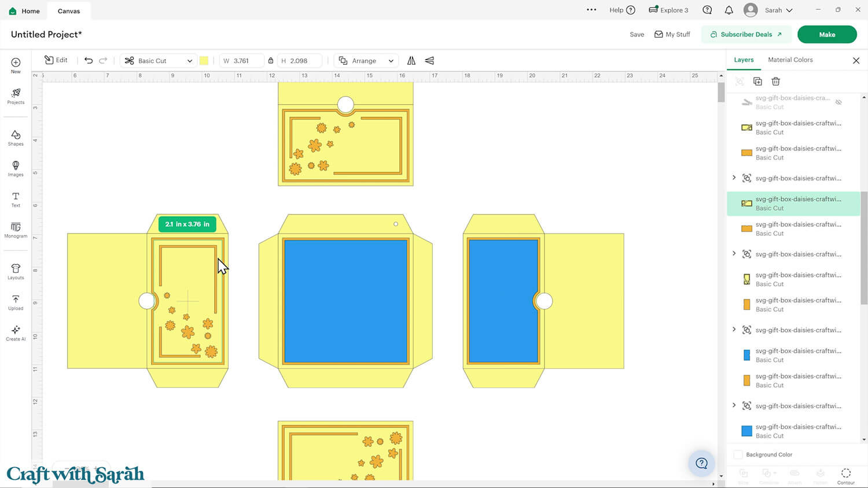Expand the first group in Layers panel
Screen dimensions: 868x488
point(734,178)
